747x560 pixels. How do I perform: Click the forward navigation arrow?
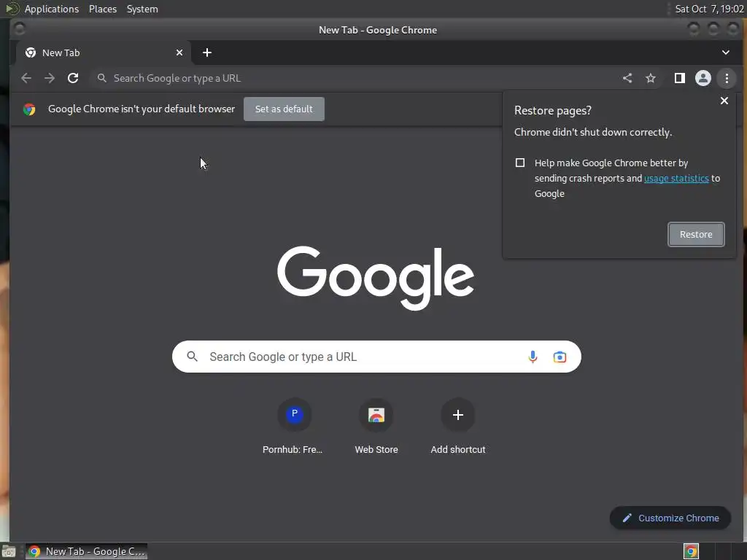(50, 78)
